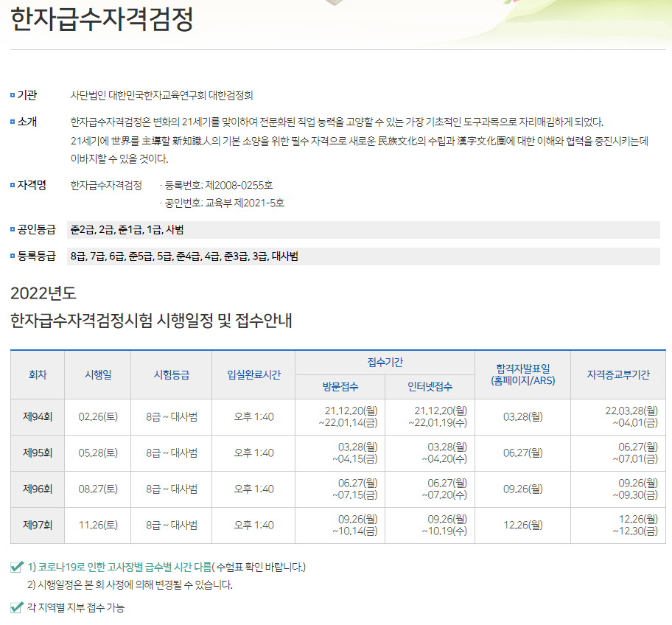This screenshot has width=672, height=625.
Task: Select the 기관 label
Action: (x=27, y=95)
